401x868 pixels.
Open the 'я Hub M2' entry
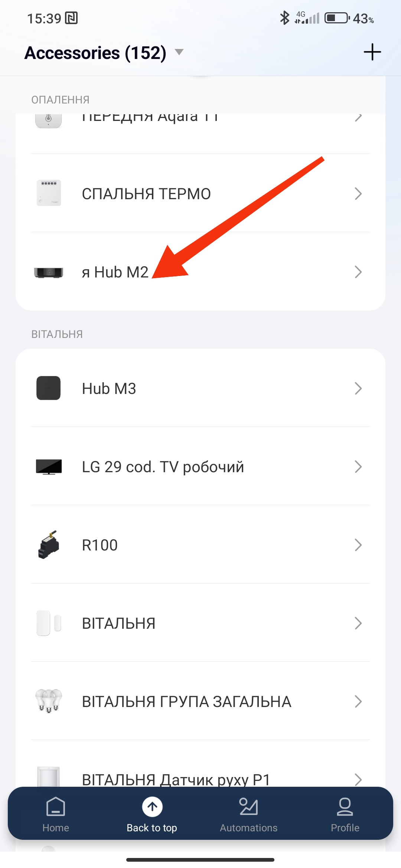coord(115,272)
